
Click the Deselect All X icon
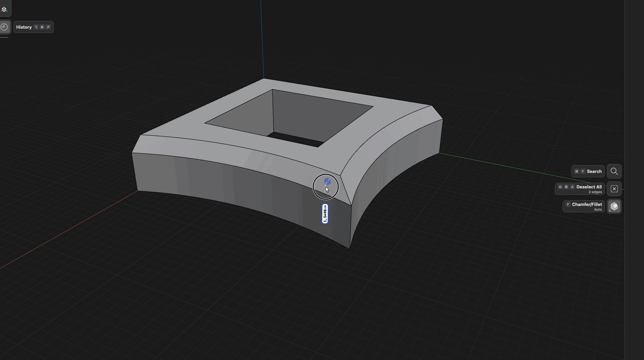614,189
